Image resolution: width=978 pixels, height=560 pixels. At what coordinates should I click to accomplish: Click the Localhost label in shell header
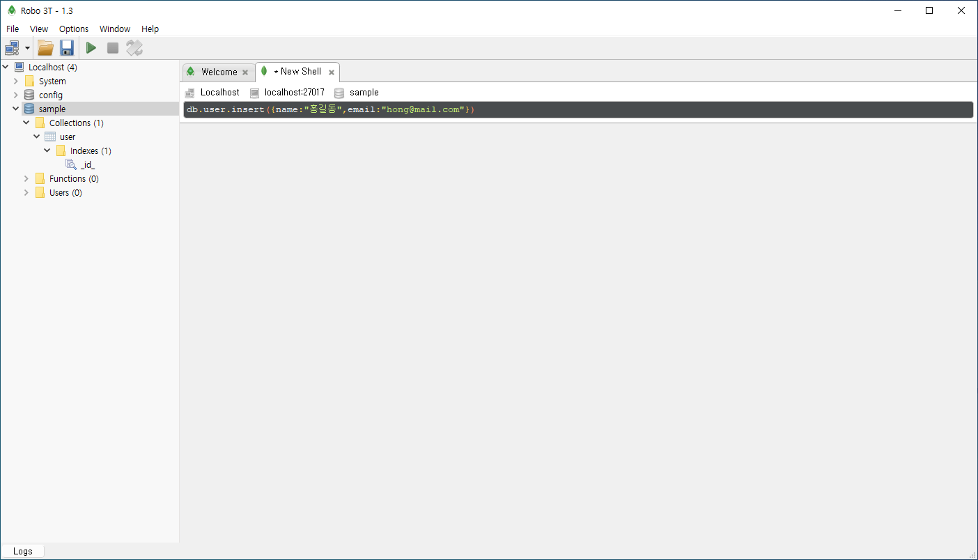point(220,92)
